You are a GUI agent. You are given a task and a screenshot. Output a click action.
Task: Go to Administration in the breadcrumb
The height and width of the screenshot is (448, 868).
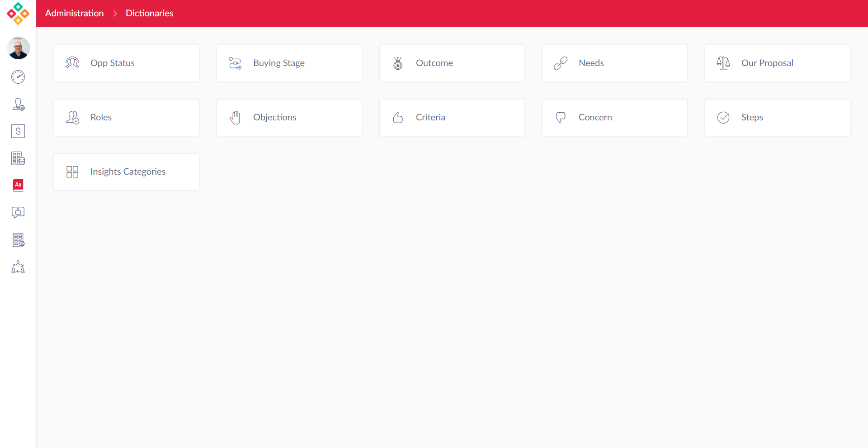coord(74,14)
